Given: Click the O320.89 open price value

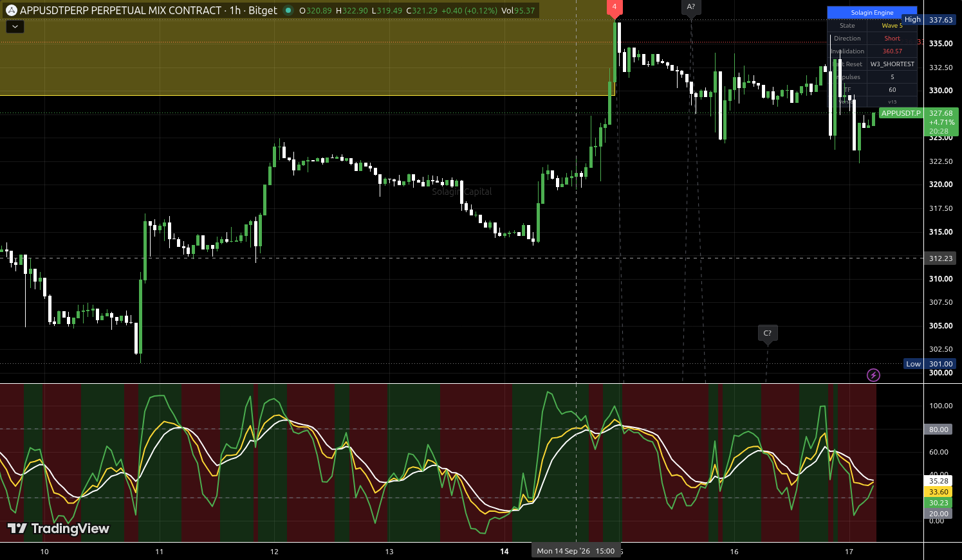Looking at the screenshot, I should coord(315,10).
